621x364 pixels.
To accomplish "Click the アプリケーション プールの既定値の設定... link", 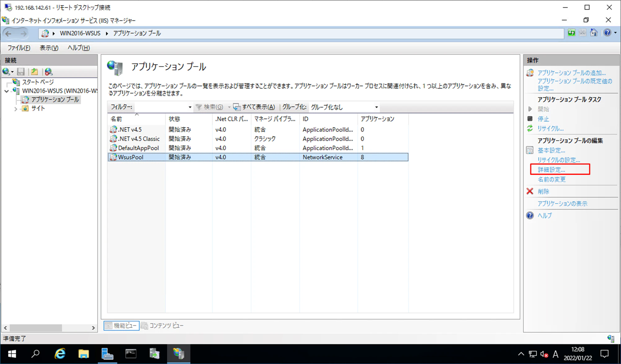I will click(x=574, y=85).
